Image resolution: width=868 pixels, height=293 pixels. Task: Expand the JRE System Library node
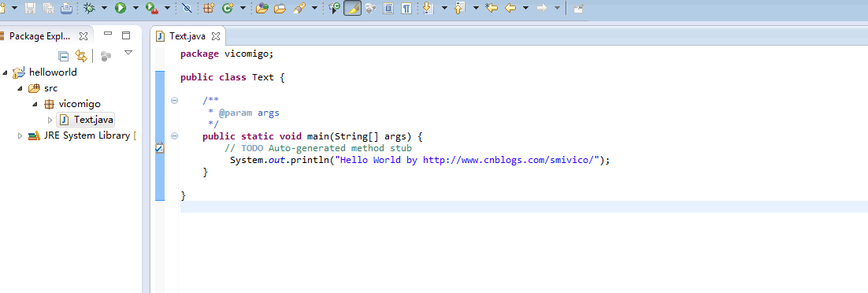point(20,135)
